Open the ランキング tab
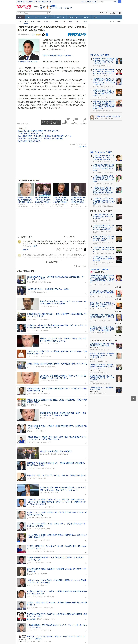 [86, 17]
